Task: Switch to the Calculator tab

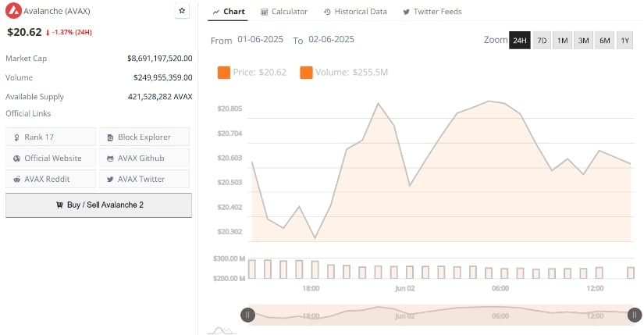Action: (x=284, y=12)
